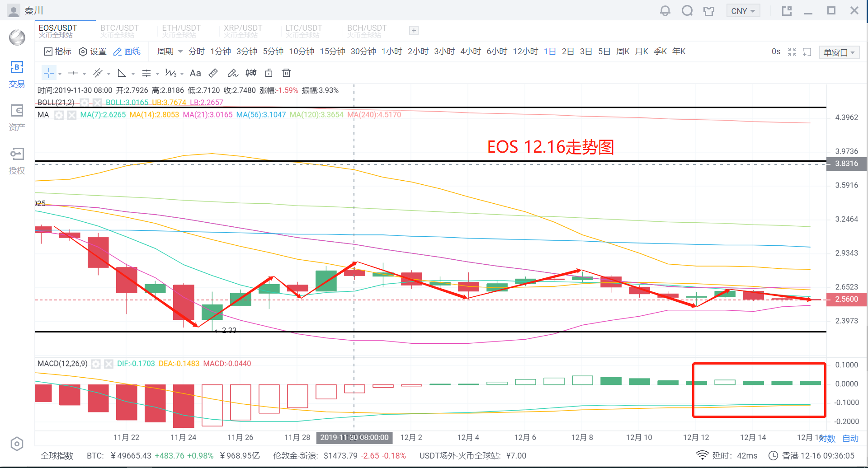Screen dimensions: 868x468
Task: Open the notification bell
Action: [x=665, y=10]
